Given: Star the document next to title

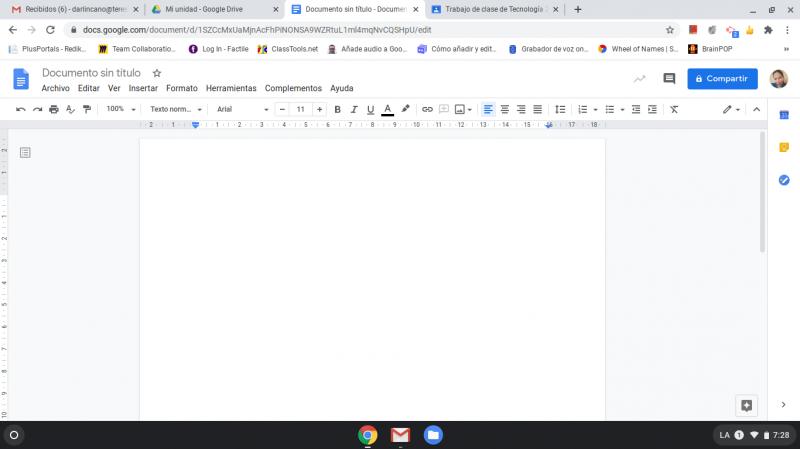Looking at the screenshot, I should click(x=157, y=73).
